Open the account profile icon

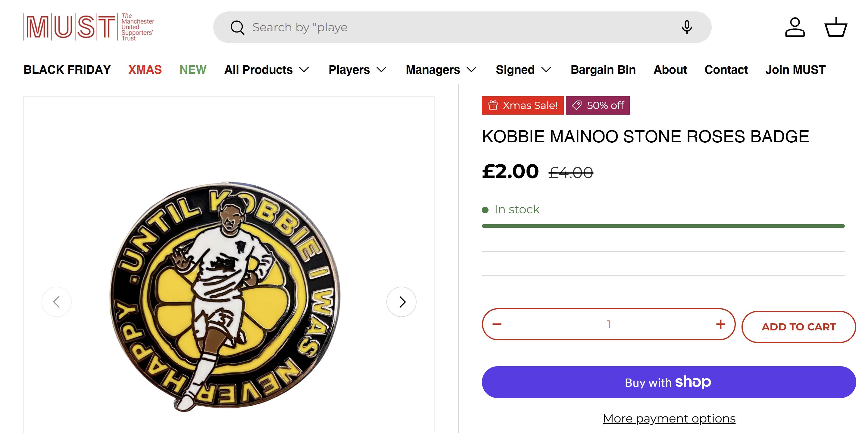pyautogui.click(x=795, y=27)
